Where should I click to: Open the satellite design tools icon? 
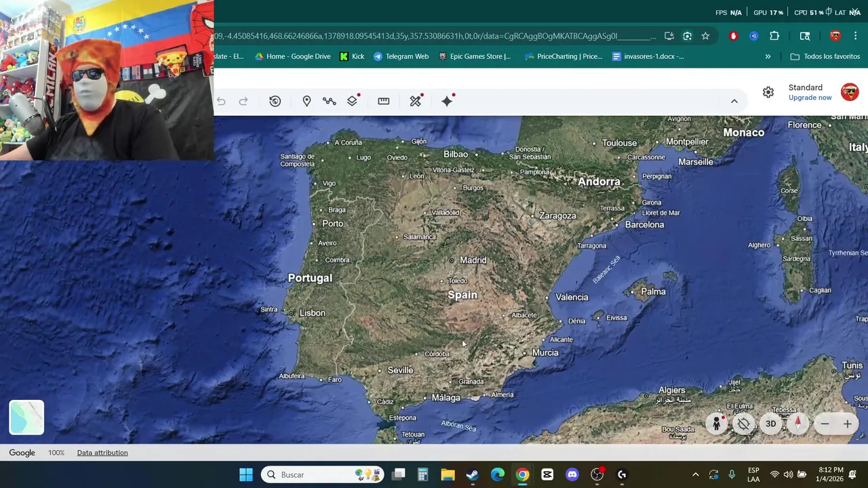click(x=416, y=101)
